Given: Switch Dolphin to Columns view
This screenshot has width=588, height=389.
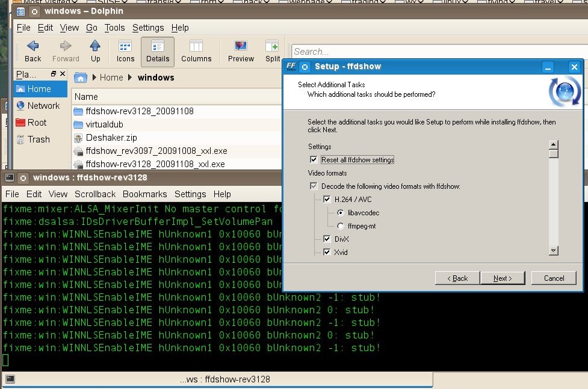Looking at the screenshot, I should point(196,51).
